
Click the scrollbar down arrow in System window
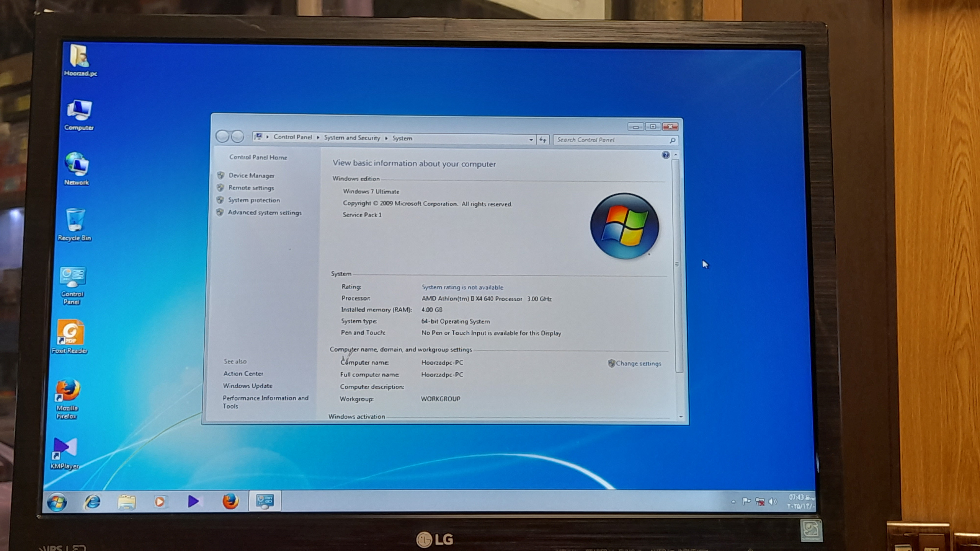(x=681, y=417)
